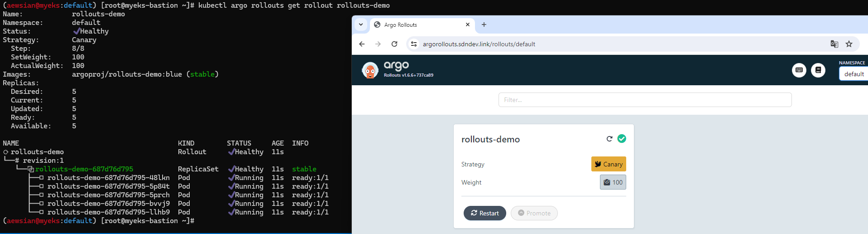This screenshot has height=234, width=868.
Task: Click the 'ReplicaSet' kind value in terminal
Action: point(198,169)
